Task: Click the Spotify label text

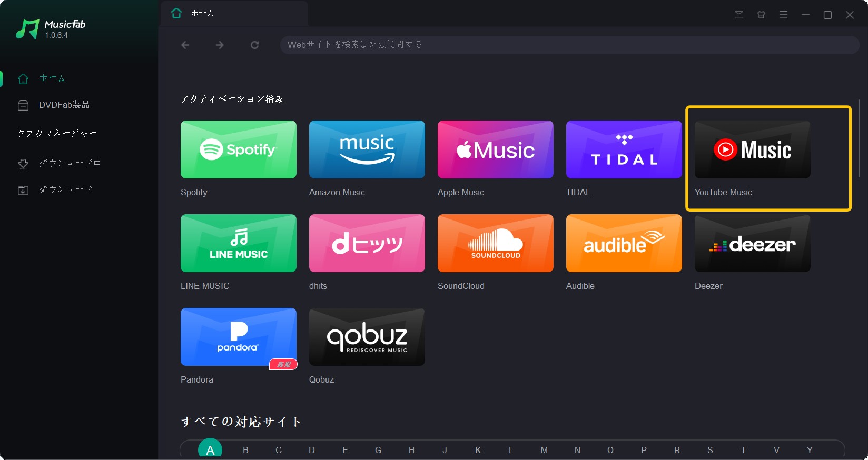Action: pos(194,193)
